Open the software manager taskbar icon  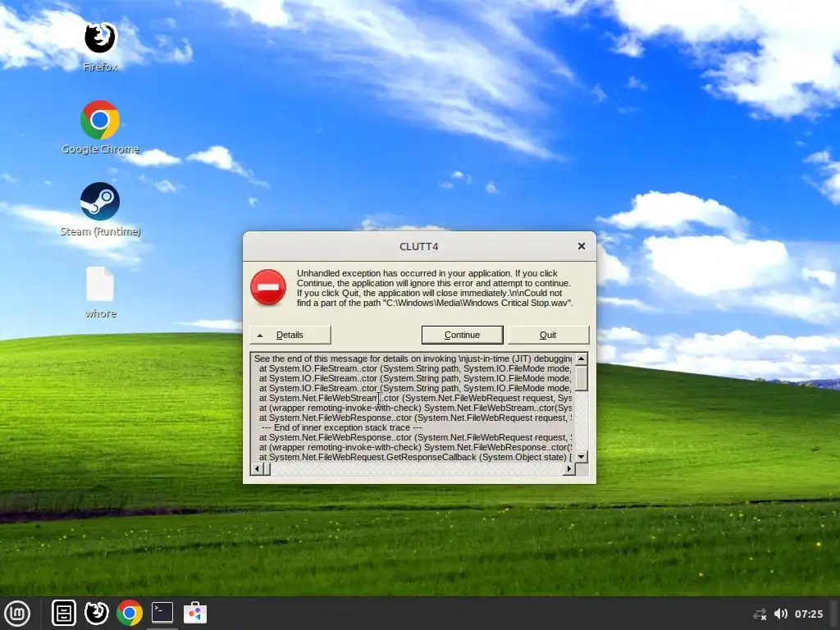coord(195,613)
